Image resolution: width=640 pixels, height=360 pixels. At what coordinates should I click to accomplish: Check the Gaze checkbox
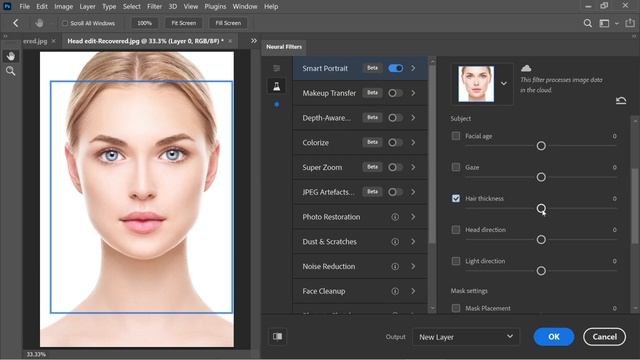pyautogui.click(x=456, y=167)
